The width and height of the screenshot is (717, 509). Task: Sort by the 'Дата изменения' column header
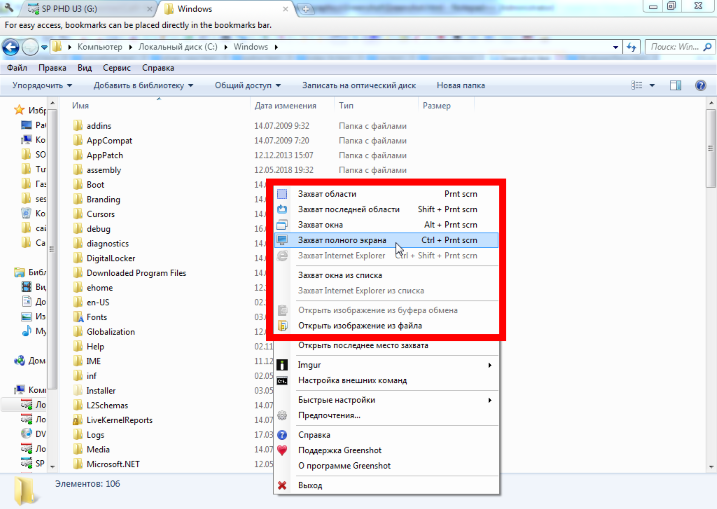[285, 105]
